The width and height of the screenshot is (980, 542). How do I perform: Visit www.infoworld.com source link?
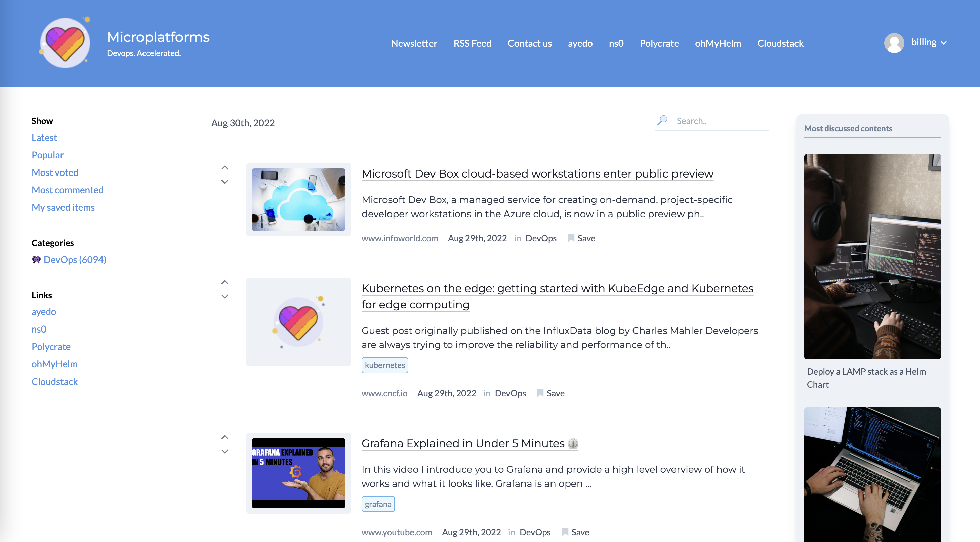pyautogui.click(x=400, y=238)
